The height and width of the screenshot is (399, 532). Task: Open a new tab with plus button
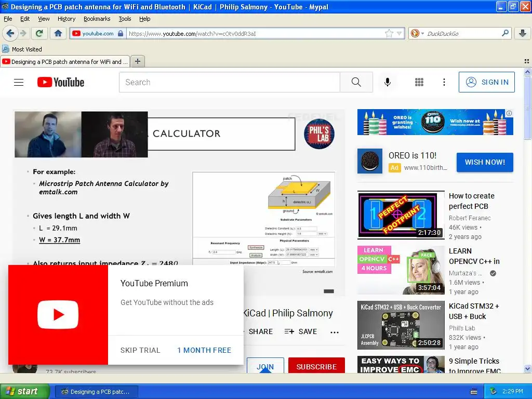137,61
